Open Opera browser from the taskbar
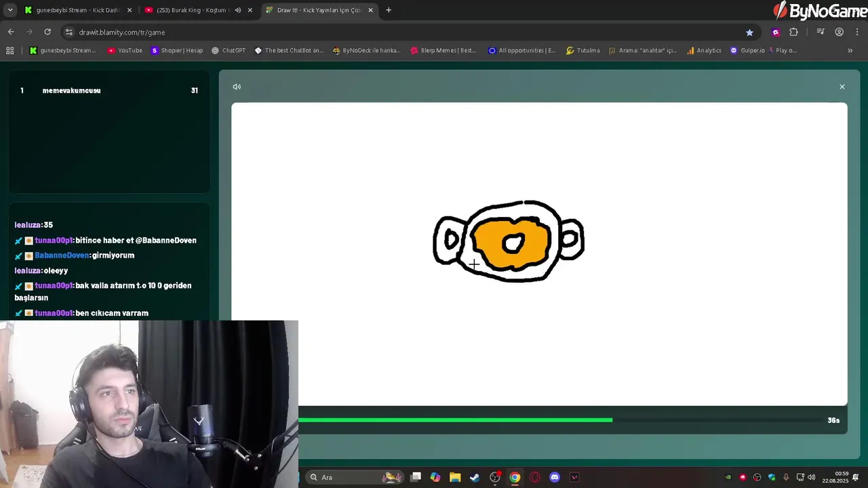The width and height of the screenshot is (868, 488). pyautogui.click(x=535, y=477)
